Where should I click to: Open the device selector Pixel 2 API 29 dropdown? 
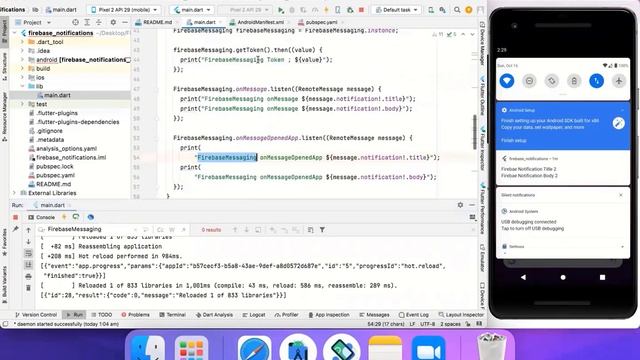[124, 9]
